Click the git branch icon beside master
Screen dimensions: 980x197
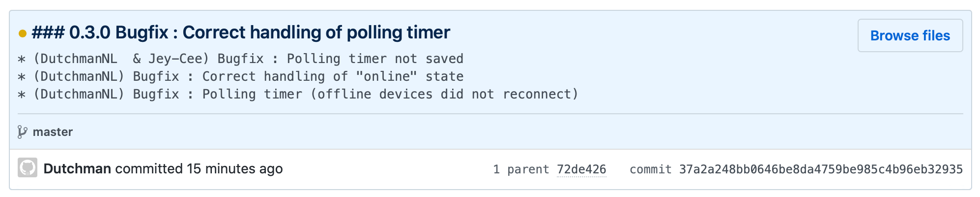(22, 132)
